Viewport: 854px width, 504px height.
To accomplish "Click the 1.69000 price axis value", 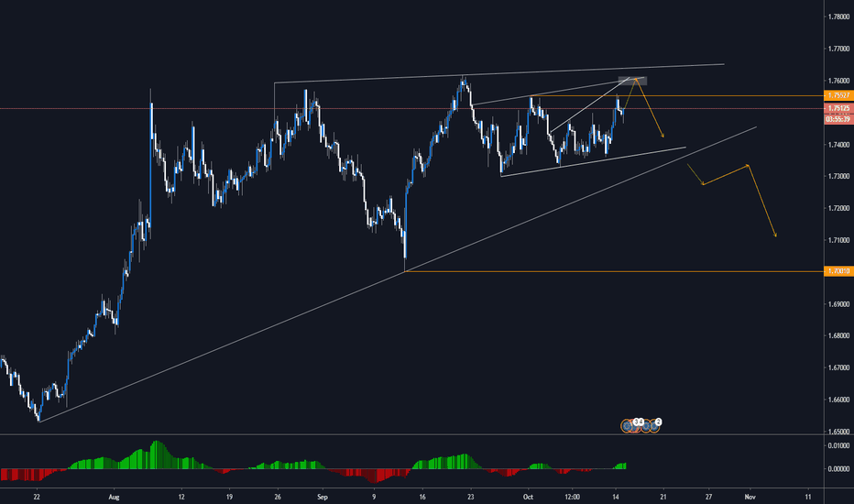I will point(838,304).
